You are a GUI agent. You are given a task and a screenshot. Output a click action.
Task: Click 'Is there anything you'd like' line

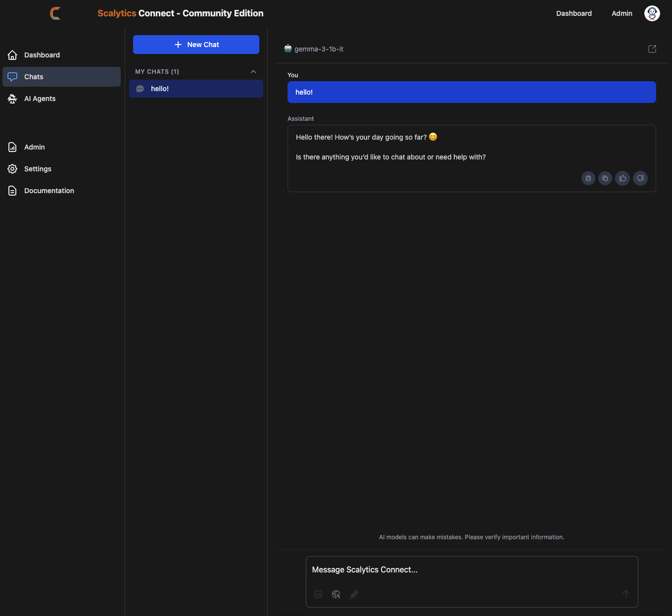point(391,157)
